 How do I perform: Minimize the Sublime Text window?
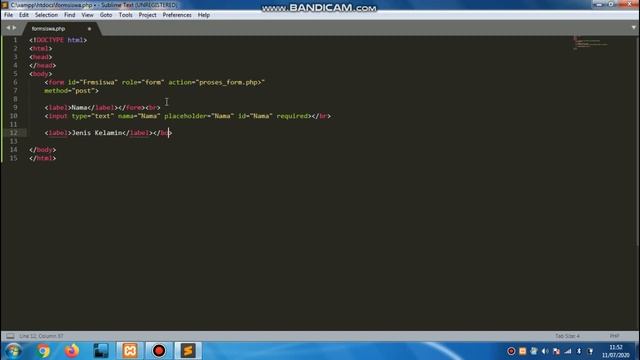(599, 4)
